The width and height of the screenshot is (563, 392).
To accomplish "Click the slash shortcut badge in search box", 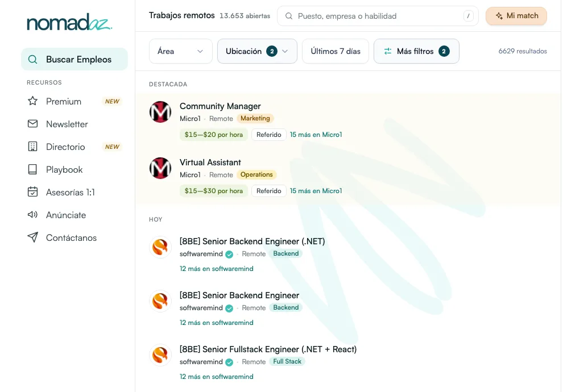I will [x=468, y=16].
